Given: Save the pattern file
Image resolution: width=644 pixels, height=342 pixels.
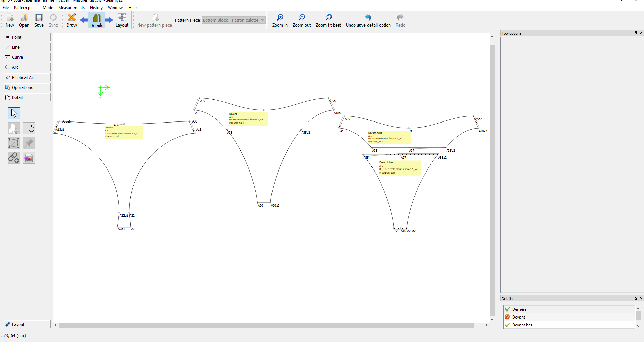Looking at the screenshot, I should [x=39, y=20].
